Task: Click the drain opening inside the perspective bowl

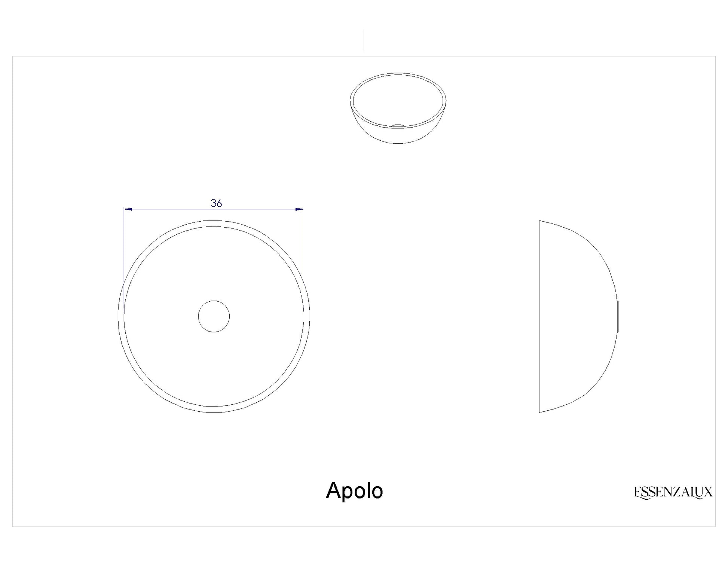Action: [x=398, y=126]
